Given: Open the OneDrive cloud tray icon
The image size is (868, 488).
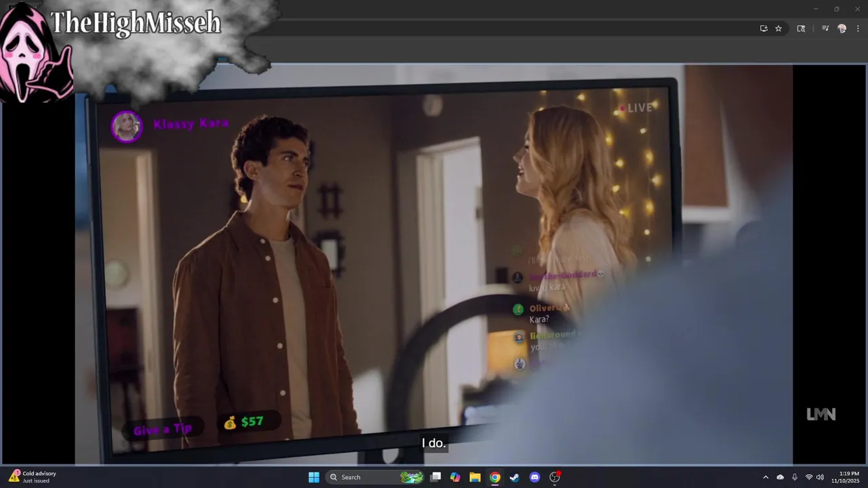Looking at the screenshot, I should (x=780, y=477).
